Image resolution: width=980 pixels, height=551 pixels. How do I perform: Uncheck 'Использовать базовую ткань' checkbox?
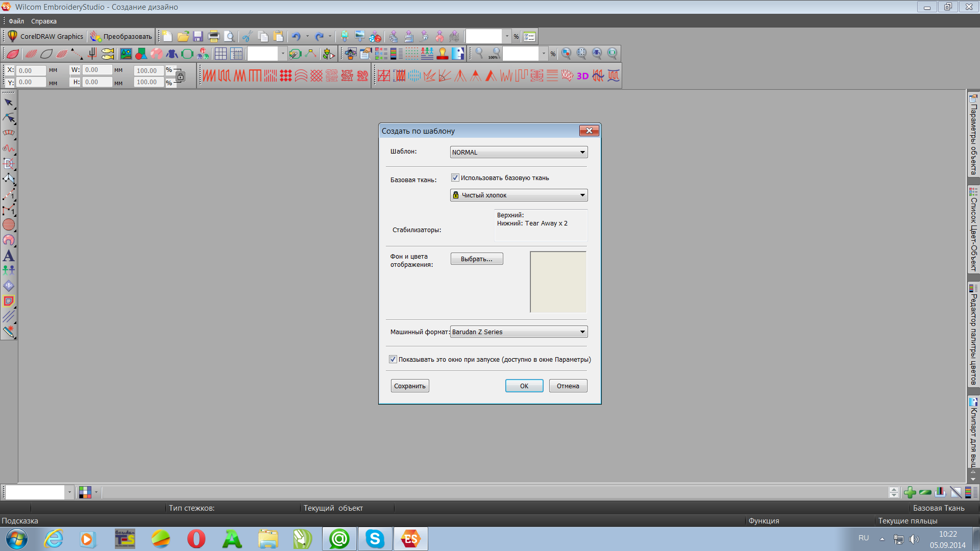(455, 178)
